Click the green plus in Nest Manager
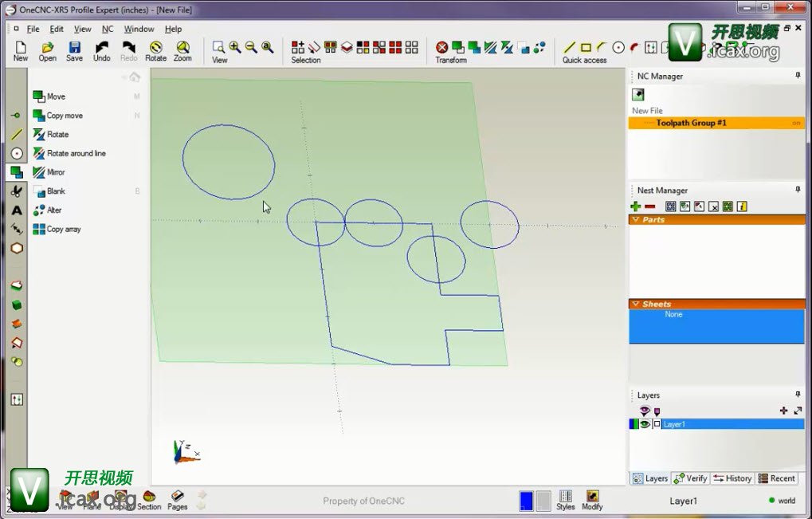 (635, 206)
